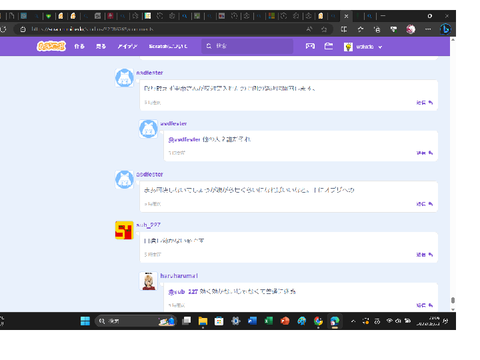Click the scrollbar up arrow

click(x=453, y=40)
